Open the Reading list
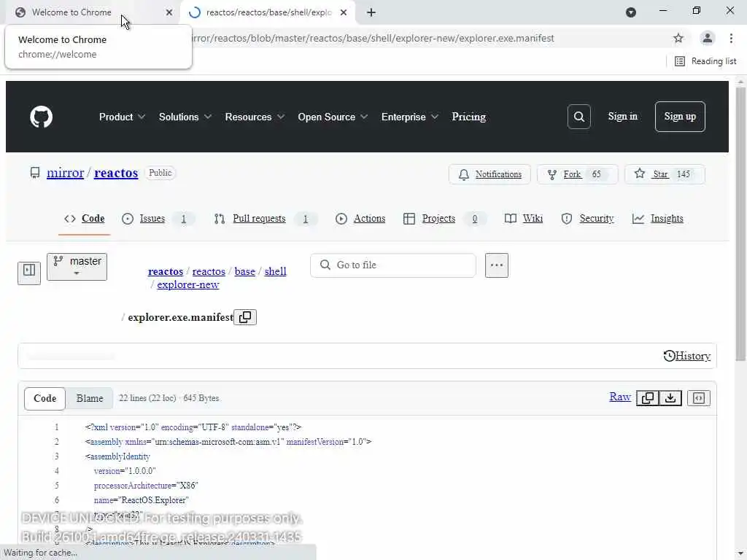Screen dimensions: 747x560 coord(706,61)
